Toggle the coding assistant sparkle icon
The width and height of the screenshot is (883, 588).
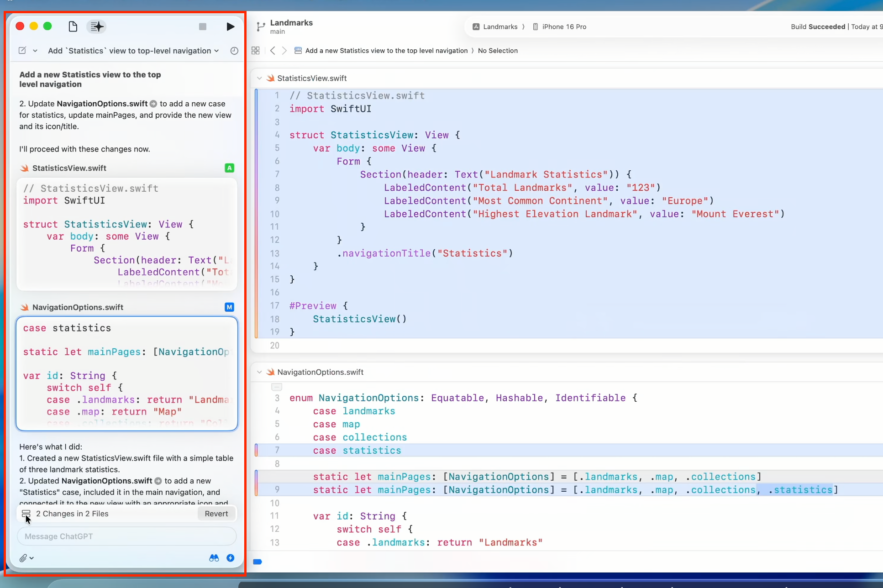(x=97, y=26)
